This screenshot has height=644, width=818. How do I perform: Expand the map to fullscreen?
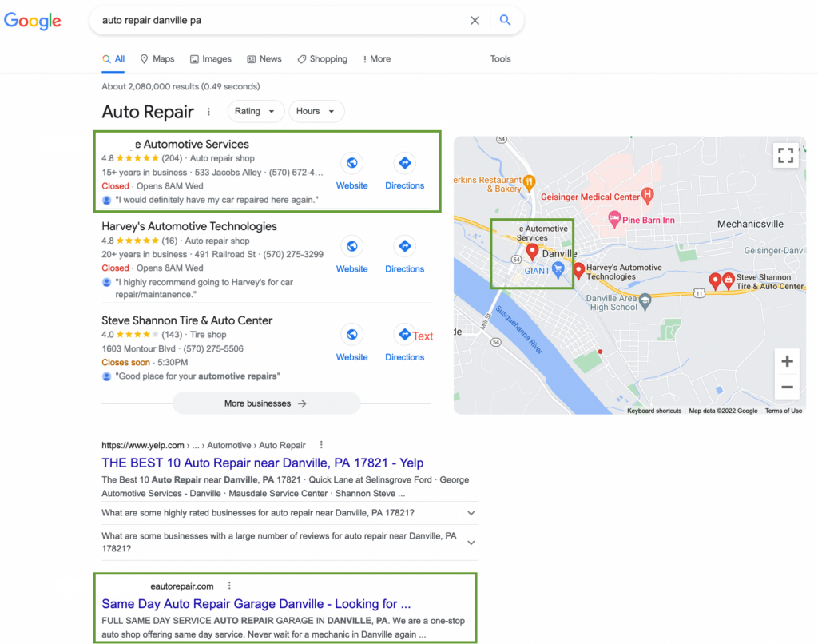786,155
